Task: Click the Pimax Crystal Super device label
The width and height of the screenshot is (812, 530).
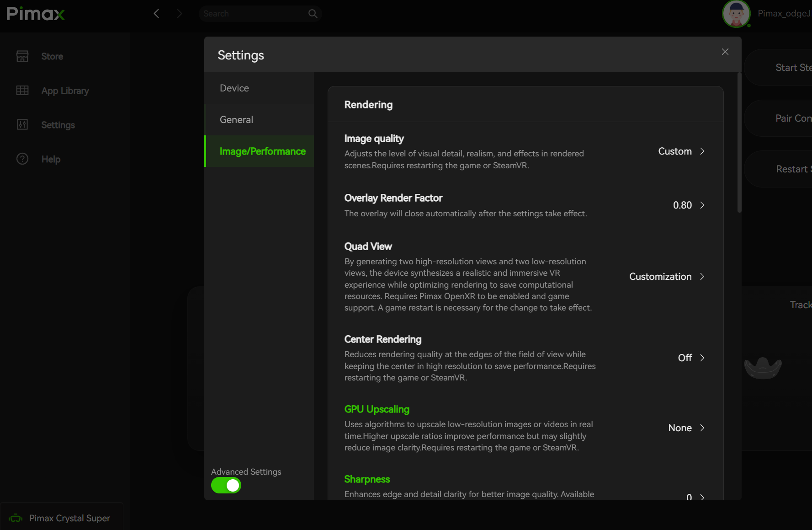Action: pyautogui.click(x=69, y=518)
